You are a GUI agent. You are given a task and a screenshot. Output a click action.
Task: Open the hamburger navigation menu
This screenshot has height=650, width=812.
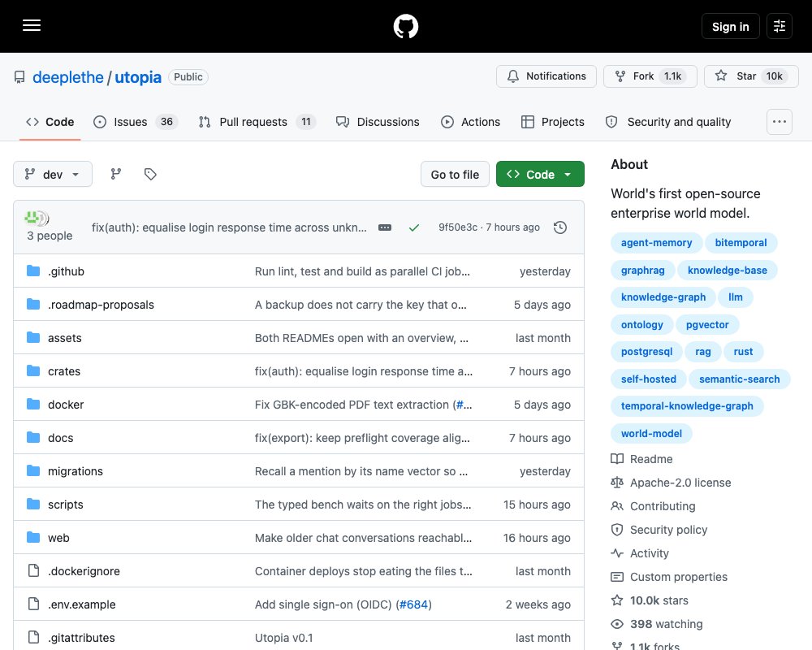pos(32,25)
